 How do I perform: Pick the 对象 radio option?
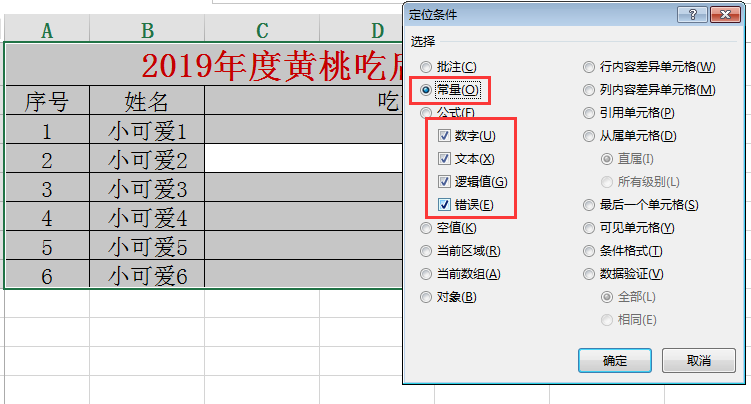point(428,297)
